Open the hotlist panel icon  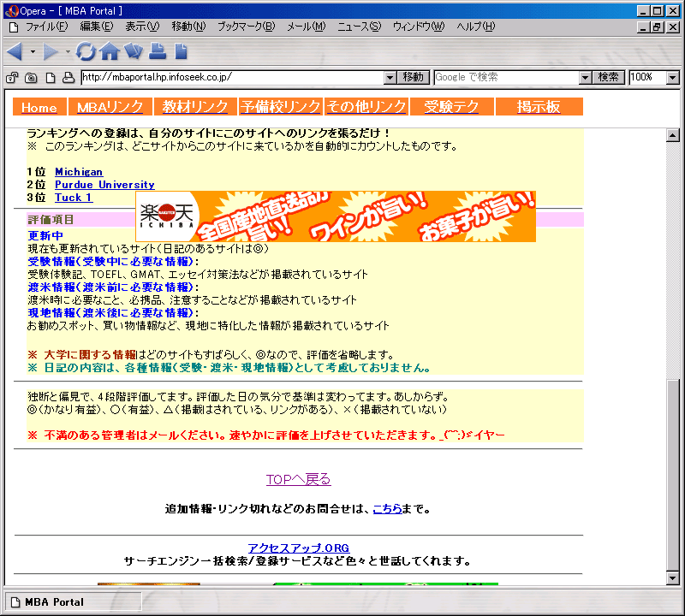134,51
